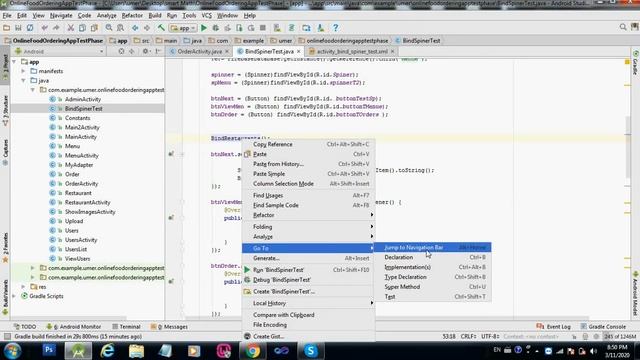Screen dimensions: 640x360
Task: Open the Project panel gear settings
Action: pyautogui.click(x=145, y=51)
